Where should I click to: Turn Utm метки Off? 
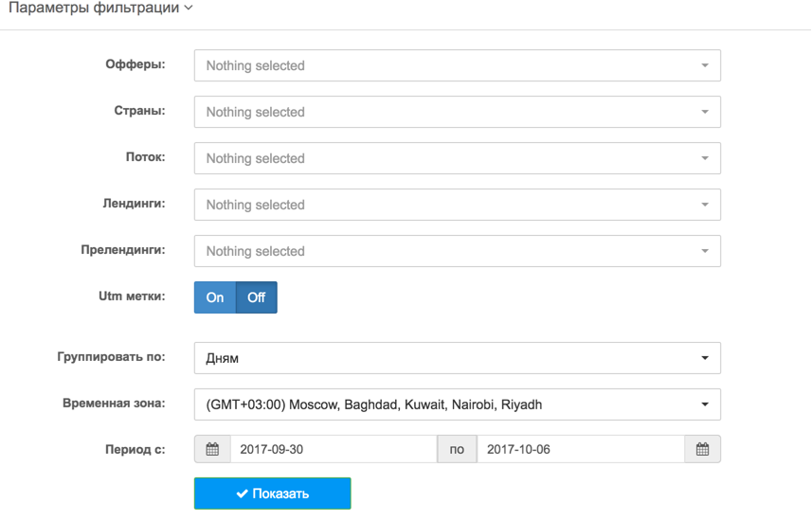point(257,297)
